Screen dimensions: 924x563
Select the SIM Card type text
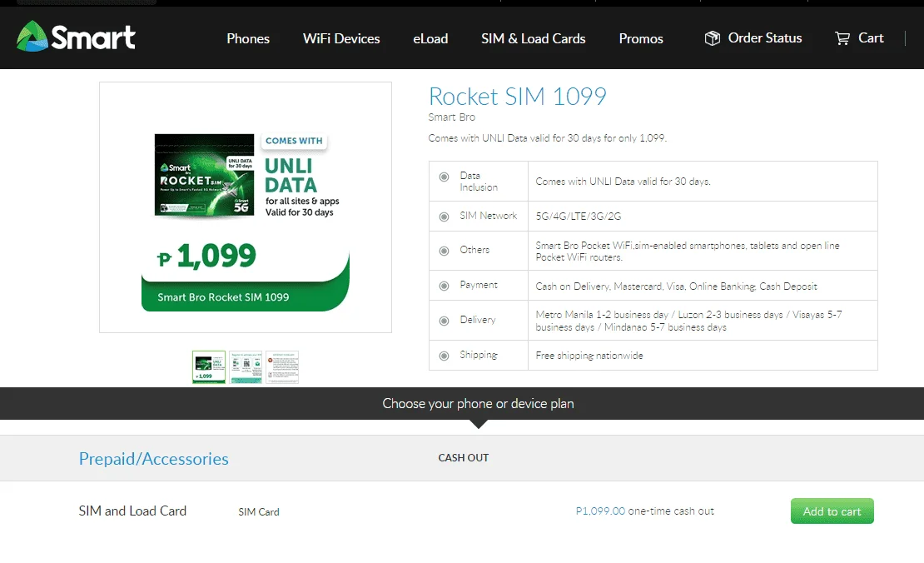[259, 512]
